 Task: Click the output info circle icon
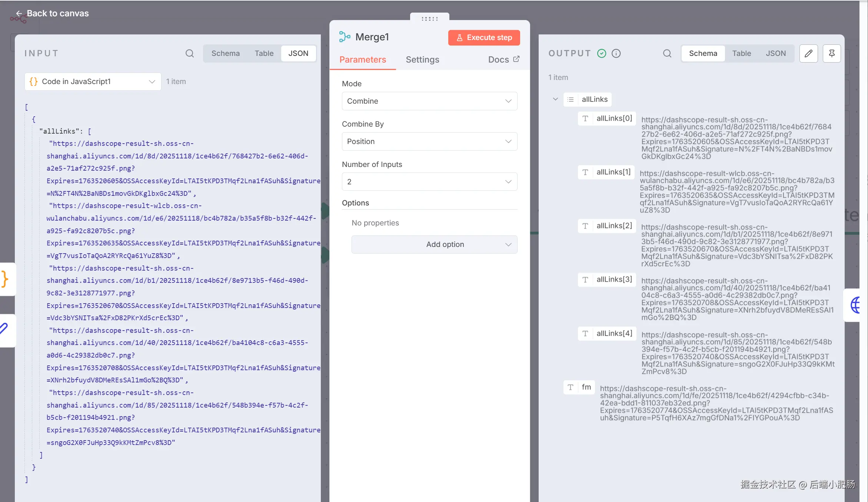(x=616, y=53)
